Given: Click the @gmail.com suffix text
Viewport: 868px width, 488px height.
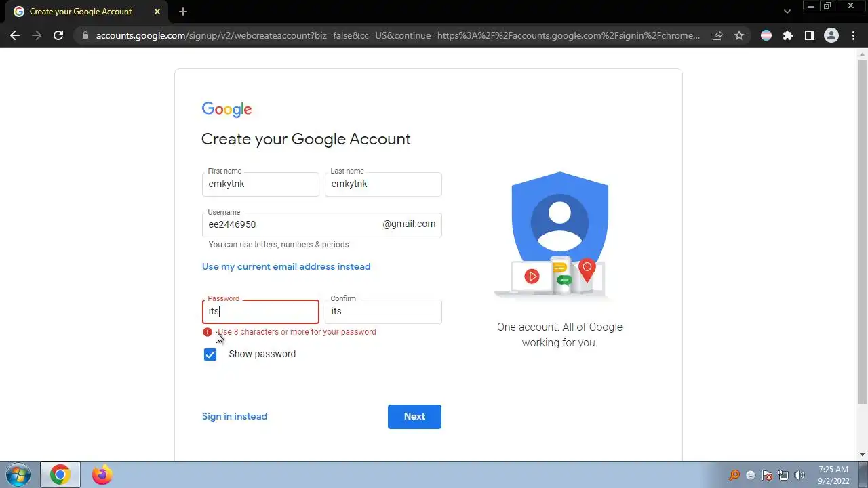Looking at the screenshot, I should pos(409,224).
